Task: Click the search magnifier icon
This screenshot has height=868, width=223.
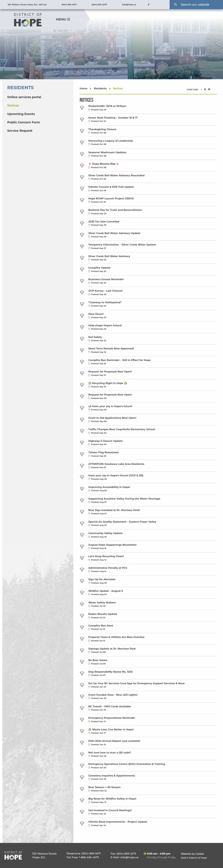Action: coord(175,5)
